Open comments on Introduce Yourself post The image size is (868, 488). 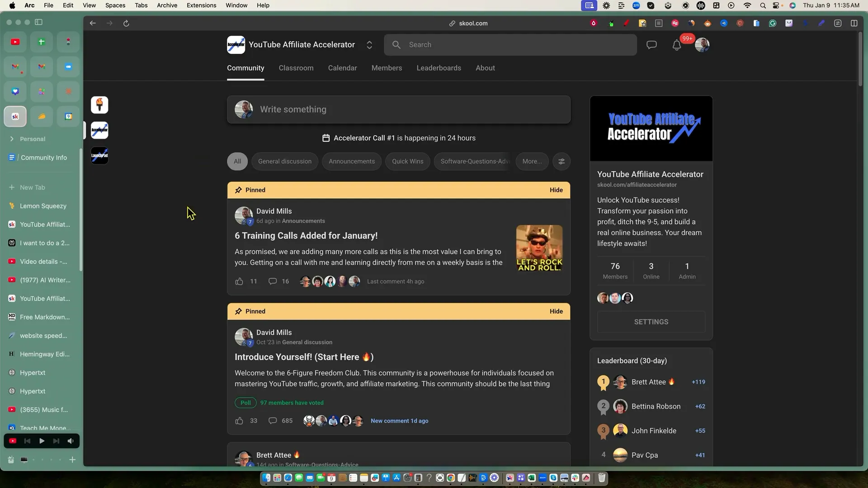pyautogui.click(x=273, y=421)
